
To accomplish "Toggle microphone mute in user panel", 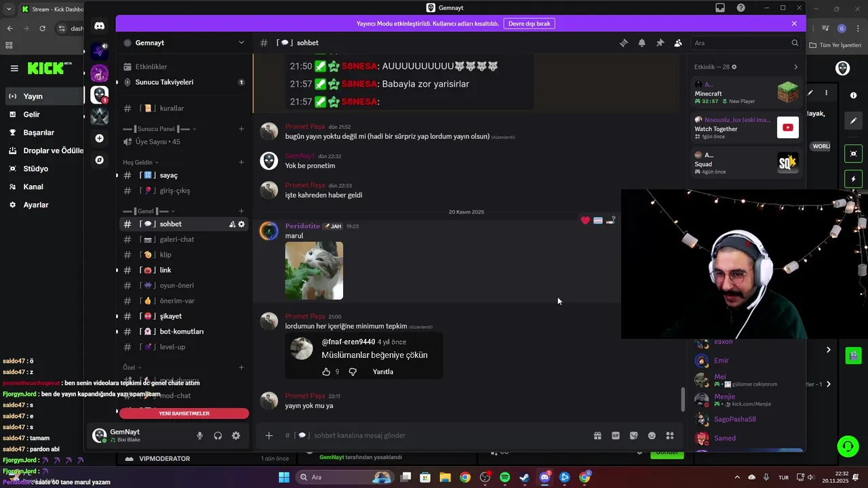I will pyautogui.click(x=199, y=436).
